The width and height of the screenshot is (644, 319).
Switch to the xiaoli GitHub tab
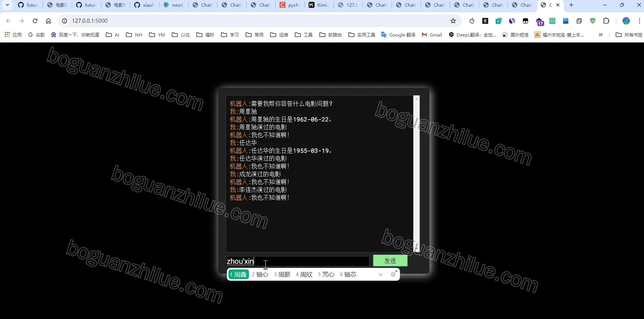coord(144,5)
